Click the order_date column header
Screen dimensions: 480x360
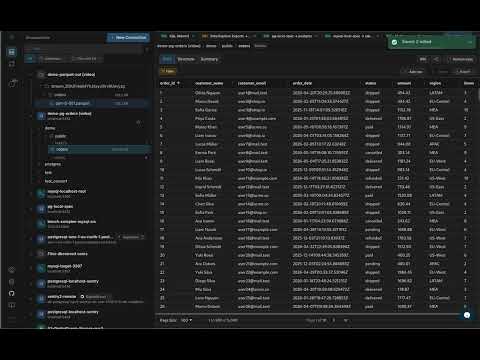click(302, 83)
